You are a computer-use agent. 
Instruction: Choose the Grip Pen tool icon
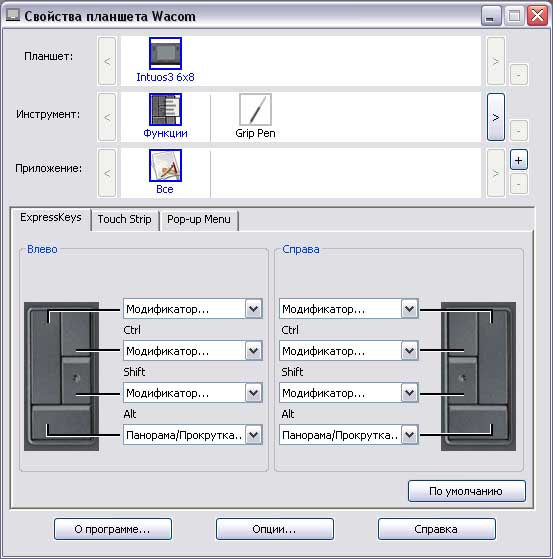[x=255, y=109]
